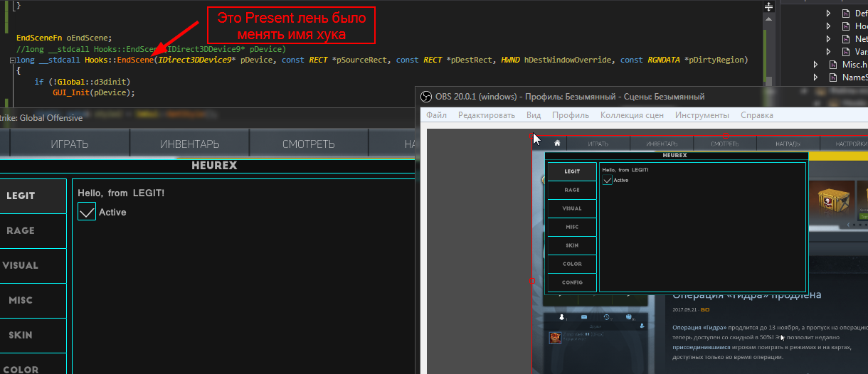Click the Hoo header file icon
The width and height of the screenshot is (868, 374).
(x=846, y=26)
